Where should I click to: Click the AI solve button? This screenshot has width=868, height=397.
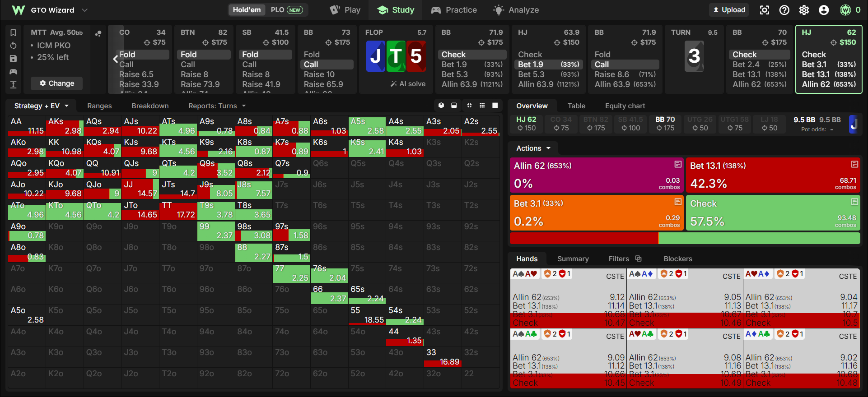(x=408, y=83)
